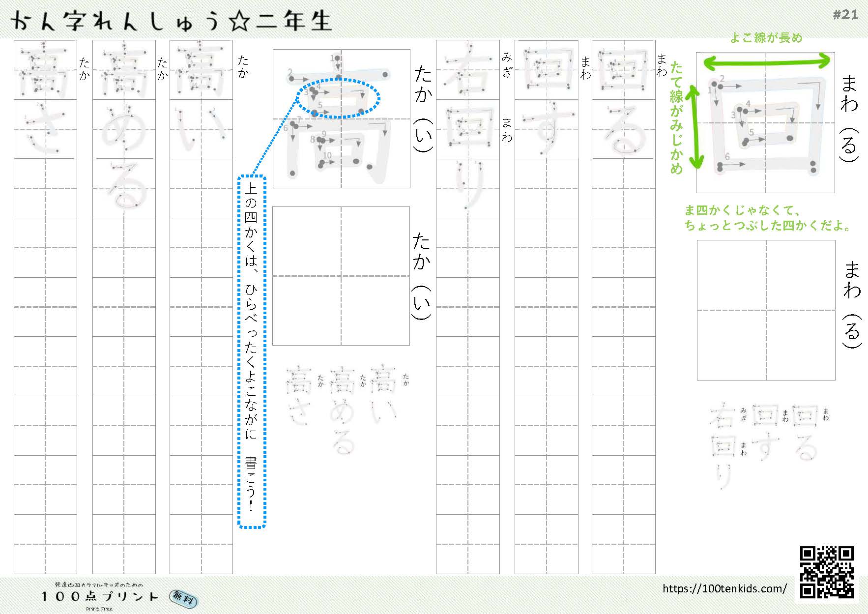The image size is (868, 614).
Task: Click the QR code in the bottom corner
Action: [x=827, y=572]
